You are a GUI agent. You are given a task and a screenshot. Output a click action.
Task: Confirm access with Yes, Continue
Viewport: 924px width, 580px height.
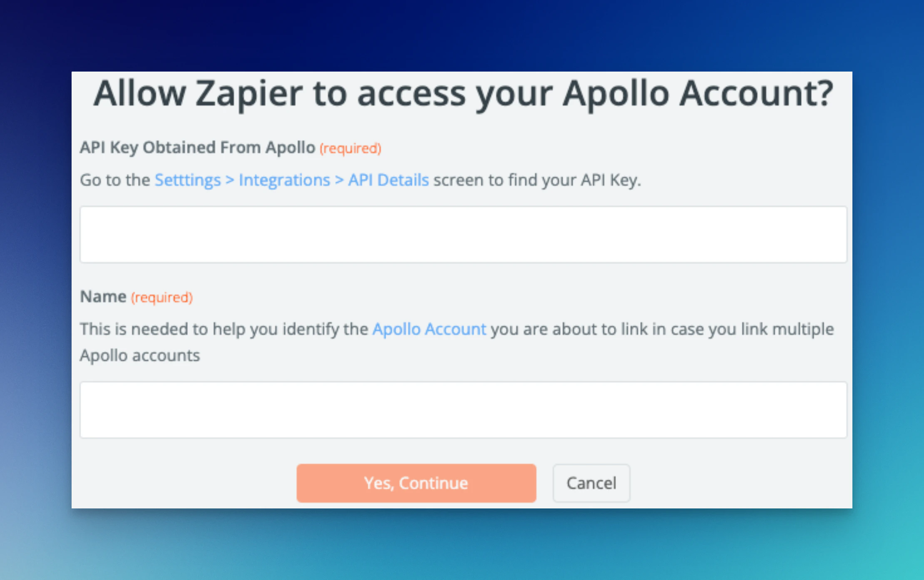click(415, 483)
